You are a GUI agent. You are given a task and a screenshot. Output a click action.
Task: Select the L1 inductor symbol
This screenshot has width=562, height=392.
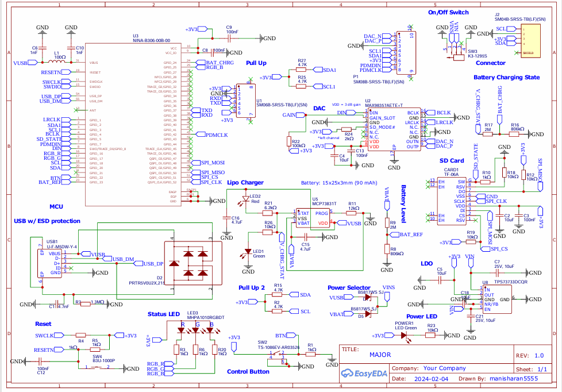click(57, 63)
